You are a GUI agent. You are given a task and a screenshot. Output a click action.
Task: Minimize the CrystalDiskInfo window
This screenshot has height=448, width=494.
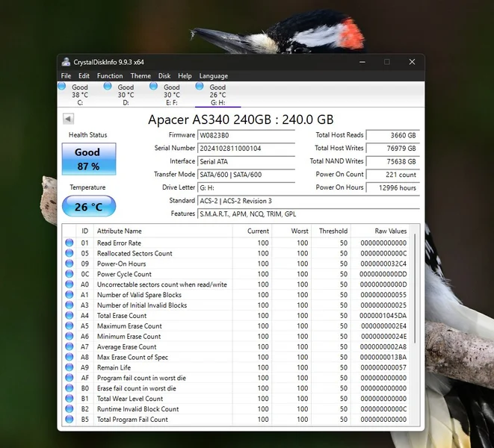click(x=362, y=62)
